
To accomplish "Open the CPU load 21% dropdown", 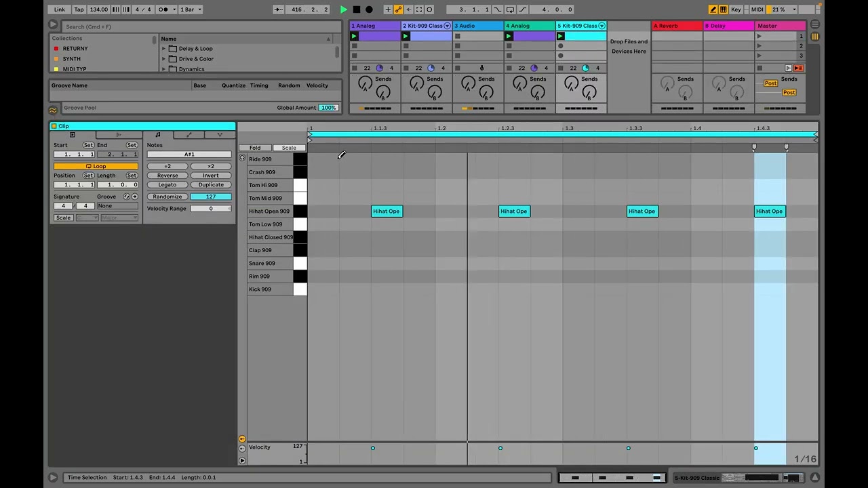I will (783, 9).
